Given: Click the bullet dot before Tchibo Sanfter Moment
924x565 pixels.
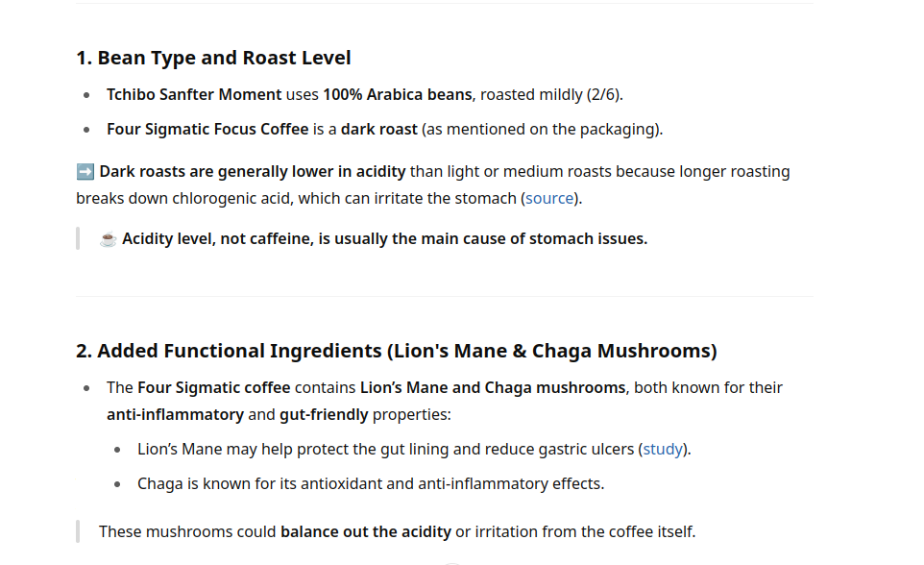Looking at the screenshot, I should point(87,95).
